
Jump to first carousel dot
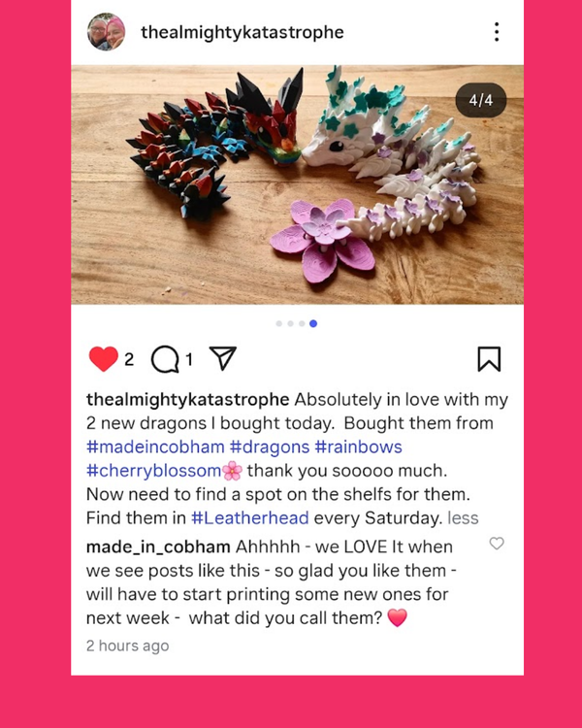pos(279,323)
